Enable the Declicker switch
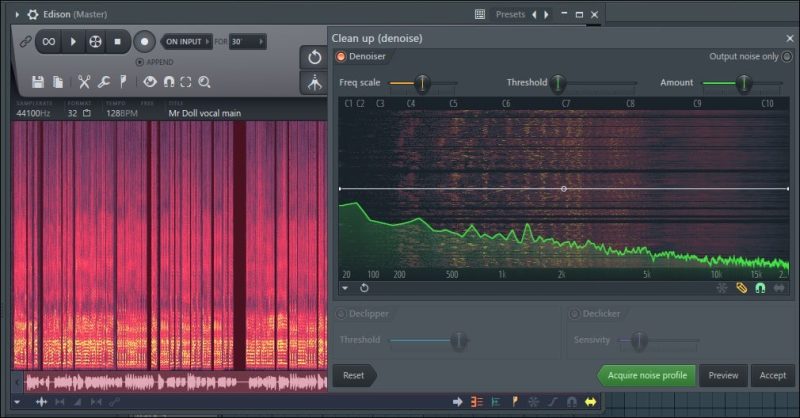Screen dimensions: 800x418 point(574,313)
